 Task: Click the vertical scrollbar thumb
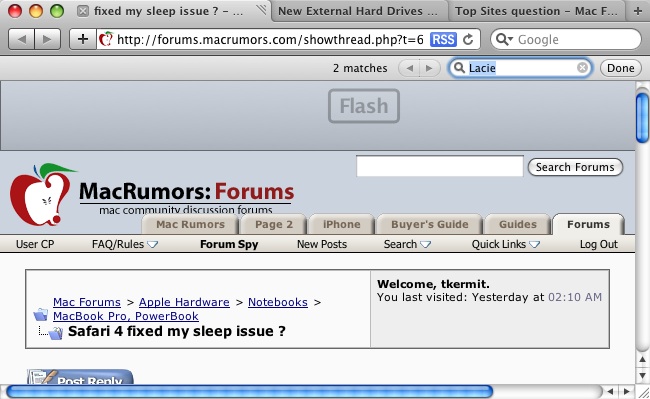[x=643, y=118]
